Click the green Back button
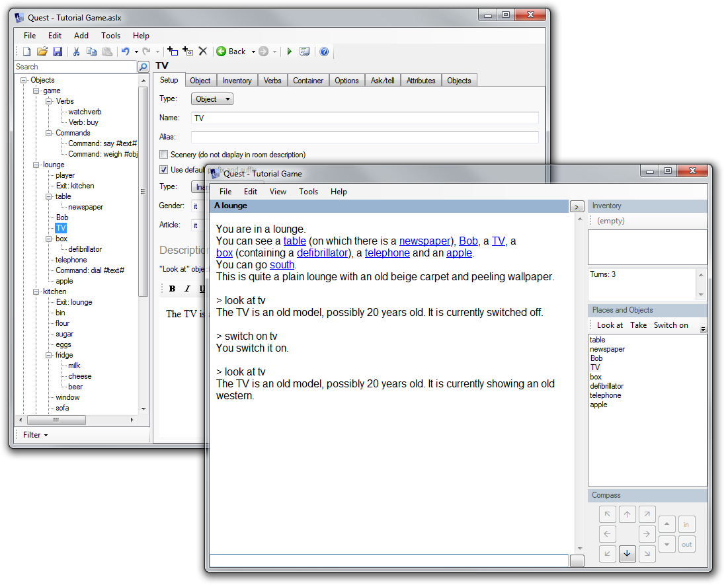 click(231, 52)
